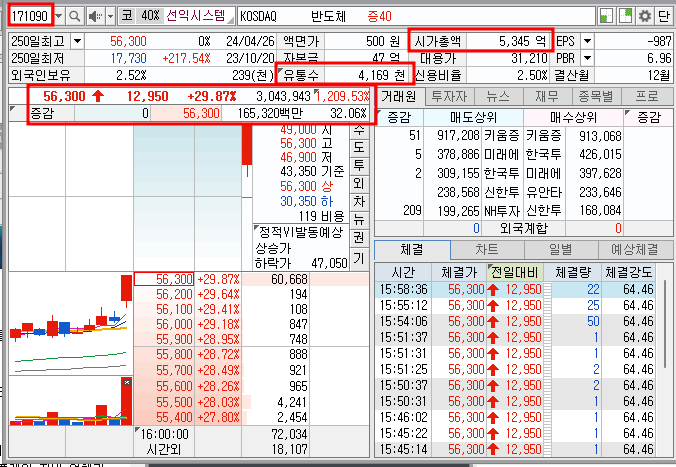Select the 체결 tab

click(x=412, y=249)
